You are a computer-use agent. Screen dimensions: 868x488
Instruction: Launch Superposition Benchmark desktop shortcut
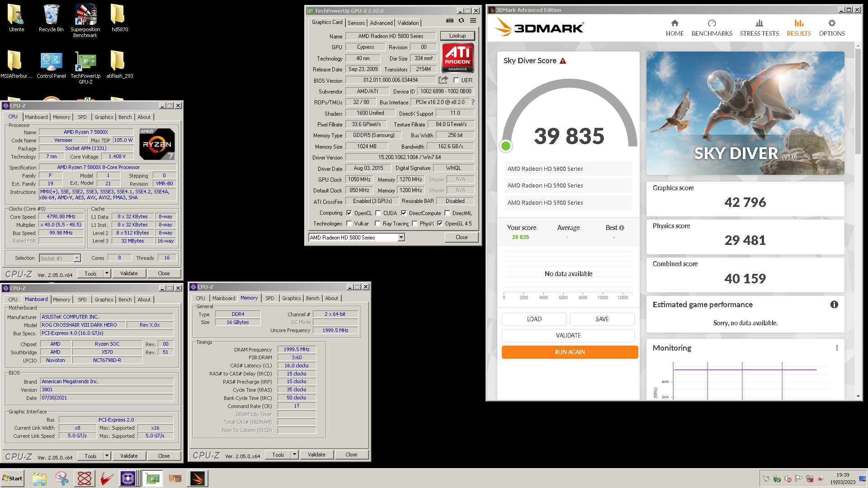[85, 20]
